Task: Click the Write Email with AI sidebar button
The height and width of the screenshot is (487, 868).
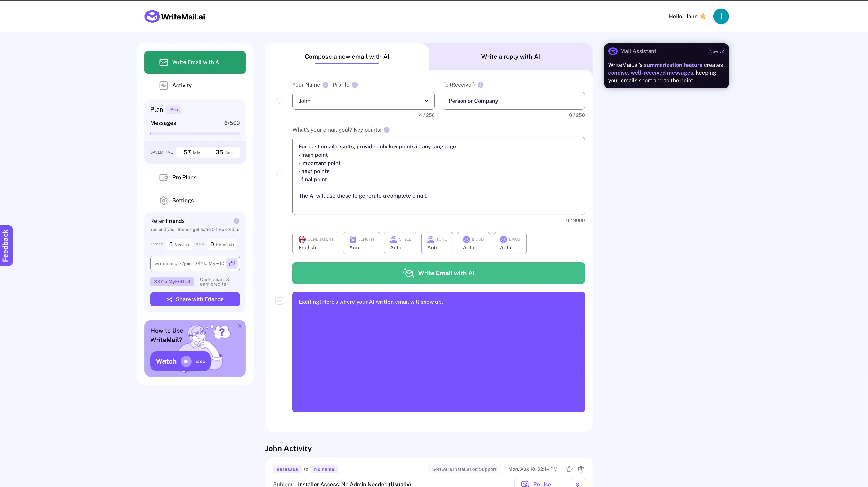Action: [x=195, y=62]
